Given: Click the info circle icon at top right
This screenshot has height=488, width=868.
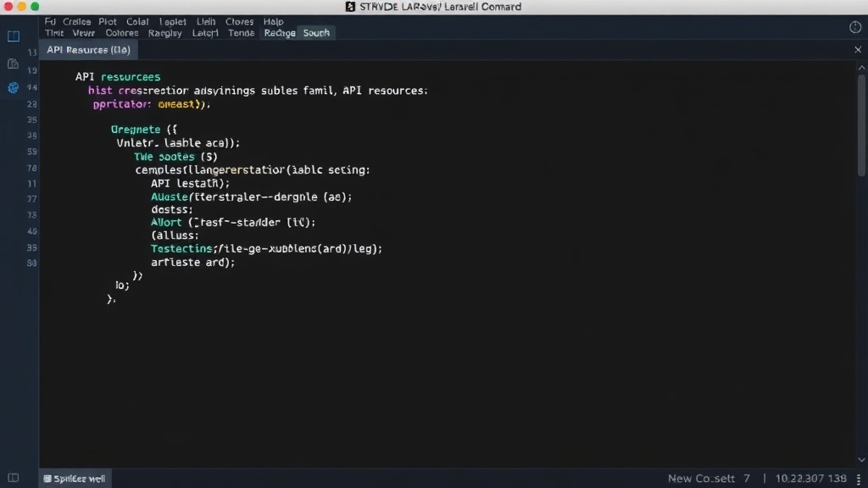Looking at the screenshot, I should [x=855, y=27].
